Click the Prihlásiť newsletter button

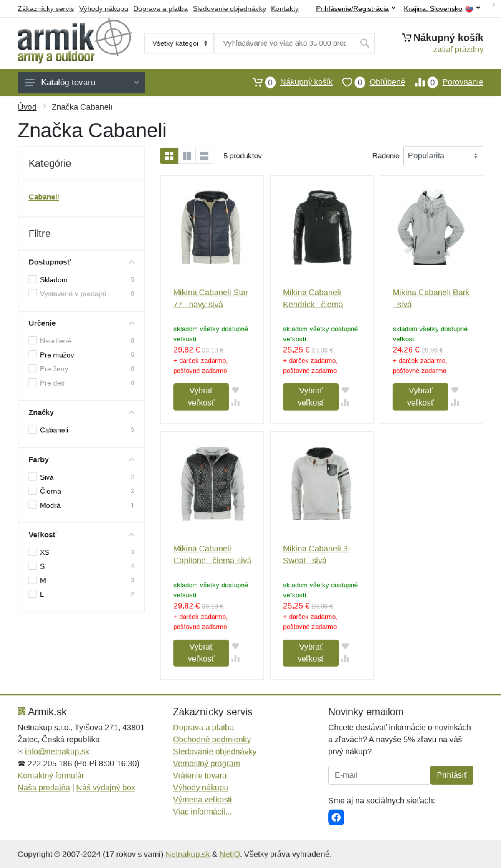click(452, 775)
